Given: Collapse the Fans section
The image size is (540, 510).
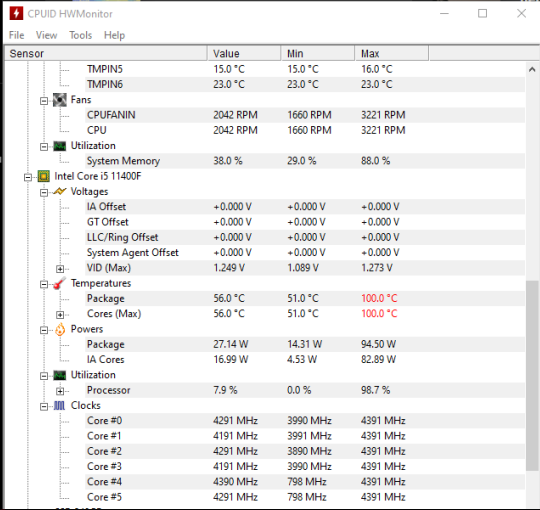Looking at the screenshot, I should tap(44, 101).
